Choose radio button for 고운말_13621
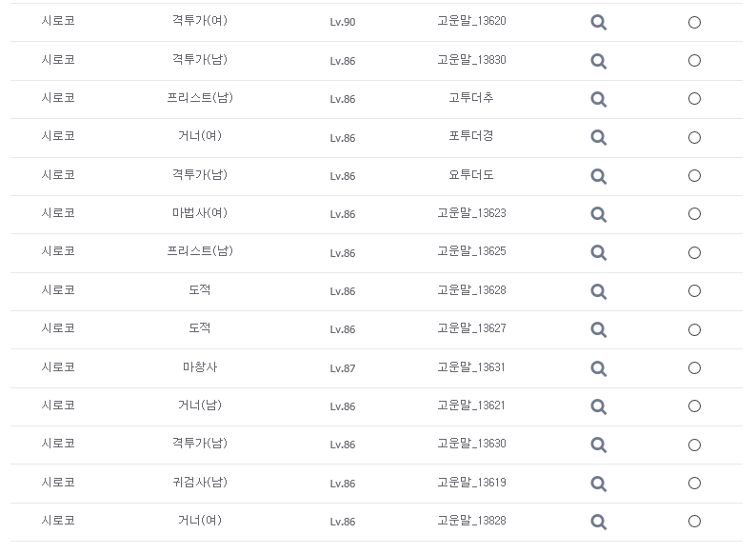This screenshot has height=554, width=756. (x=694, y=406)
